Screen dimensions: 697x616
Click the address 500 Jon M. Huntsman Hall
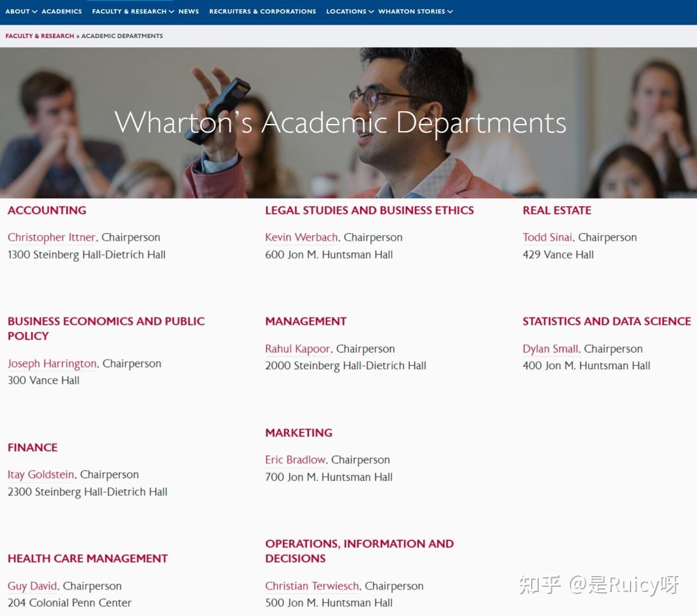tap(329, 603)
